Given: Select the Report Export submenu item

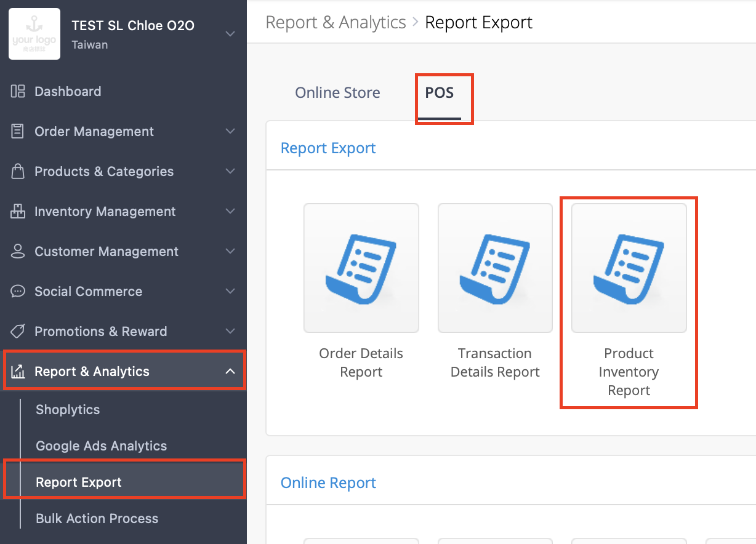Looking at the screenshot, I should coord(79,482).
